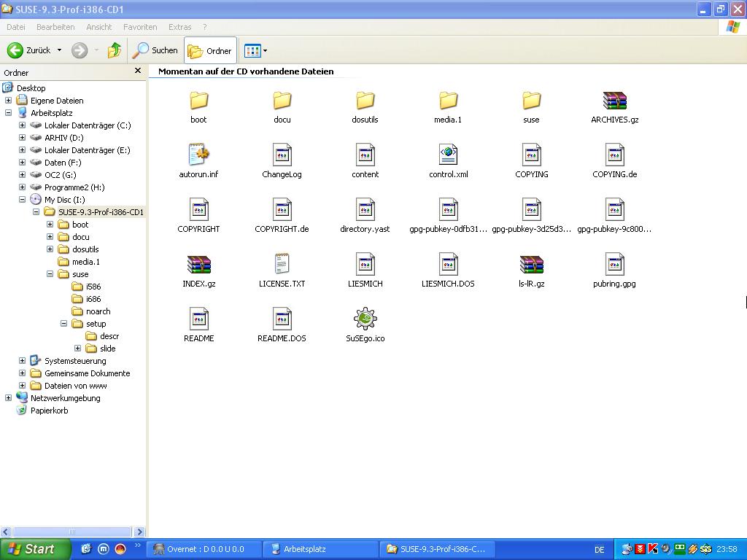The image size is (747, 560).
Task: Toggle the Ordner folder pane button
Action: [210, 50]
